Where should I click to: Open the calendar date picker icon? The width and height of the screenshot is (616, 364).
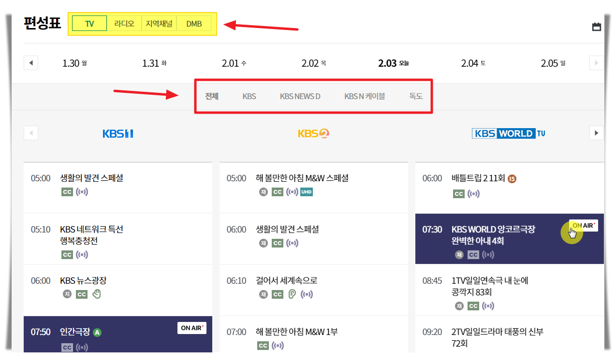(x=596, y=27)
